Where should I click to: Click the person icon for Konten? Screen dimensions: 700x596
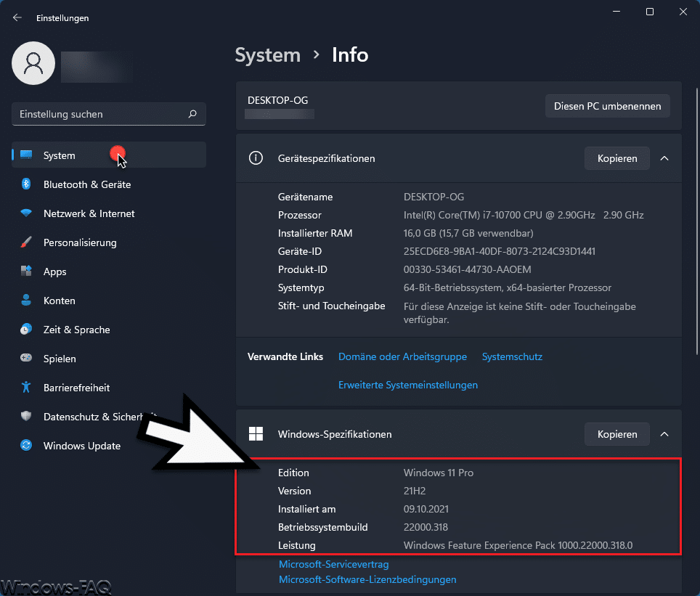[x=26, y=300]
